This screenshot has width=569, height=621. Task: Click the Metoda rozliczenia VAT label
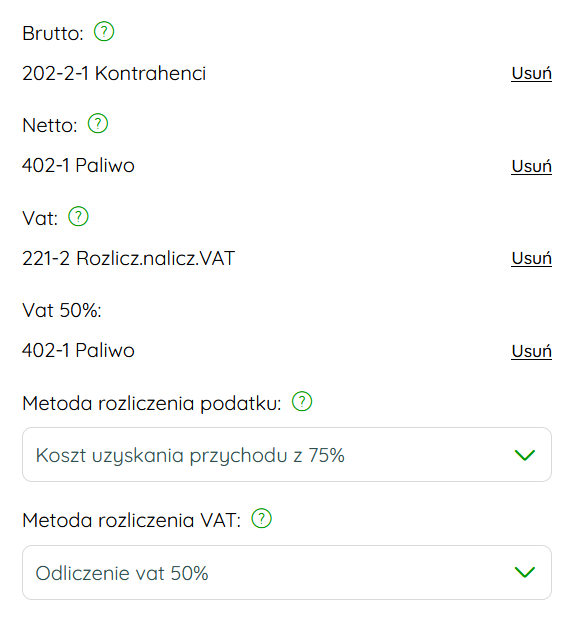pos(131,520)
